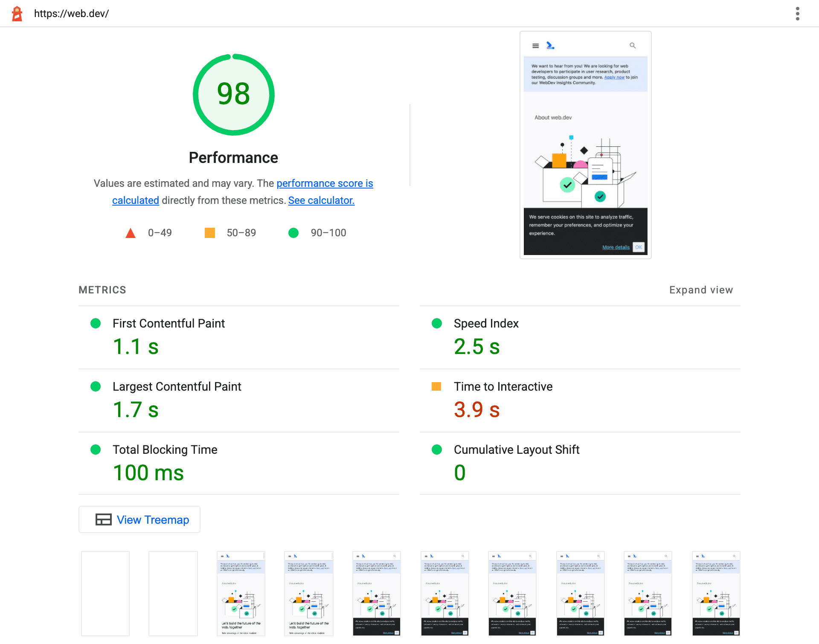Click the green performance score circle
This screenshot has height=644, width=819.
point(232,95)
